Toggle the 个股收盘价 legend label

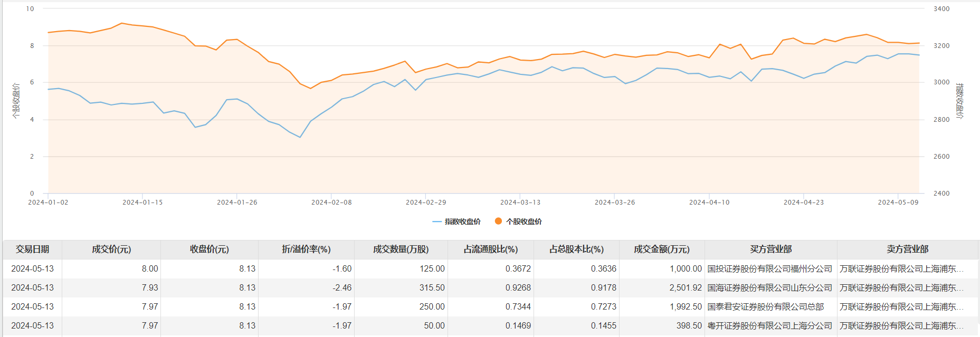(x=524, y=222)
